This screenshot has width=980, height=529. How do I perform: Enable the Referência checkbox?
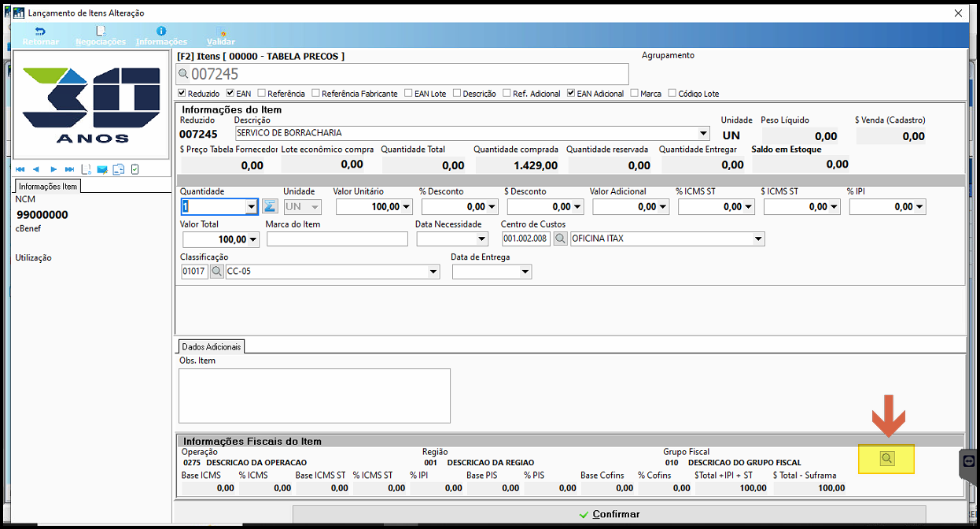(x=262, y=93)
